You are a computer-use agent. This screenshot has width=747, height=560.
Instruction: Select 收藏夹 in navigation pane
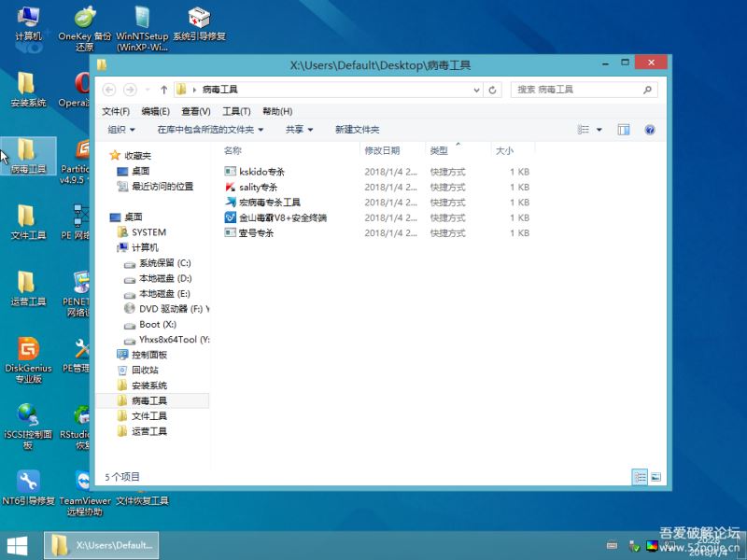tap(132, 156)
